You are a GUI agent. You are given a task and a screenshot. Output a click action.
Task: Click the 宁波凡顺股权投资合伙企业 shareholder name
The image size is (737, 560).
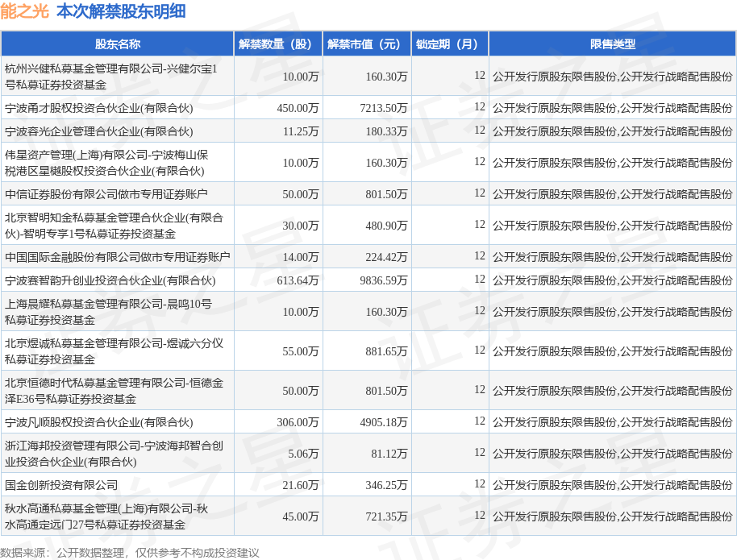tap(98, 422)
